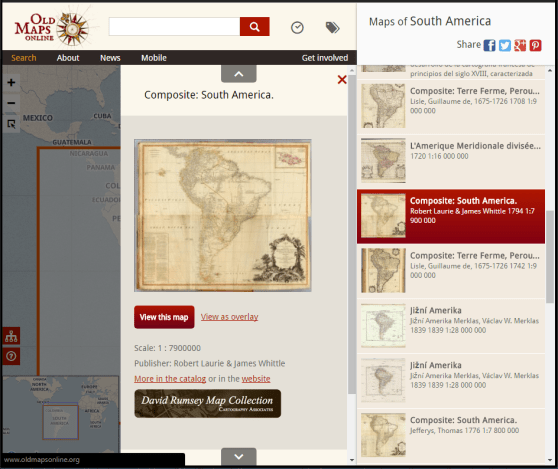This screenshot has height=469, width=558.
Task: Open the tags icon
Action: click(x=332, y=27)
